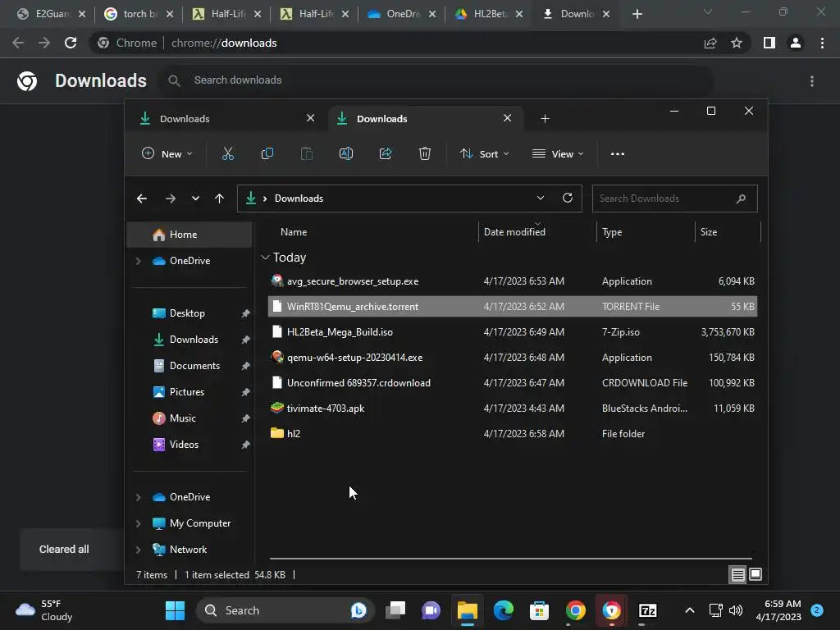Image resolution: width=840 pixels, height=630 pixels.
Task: Open the Chrome profile avatar
Action: (796, 43)
